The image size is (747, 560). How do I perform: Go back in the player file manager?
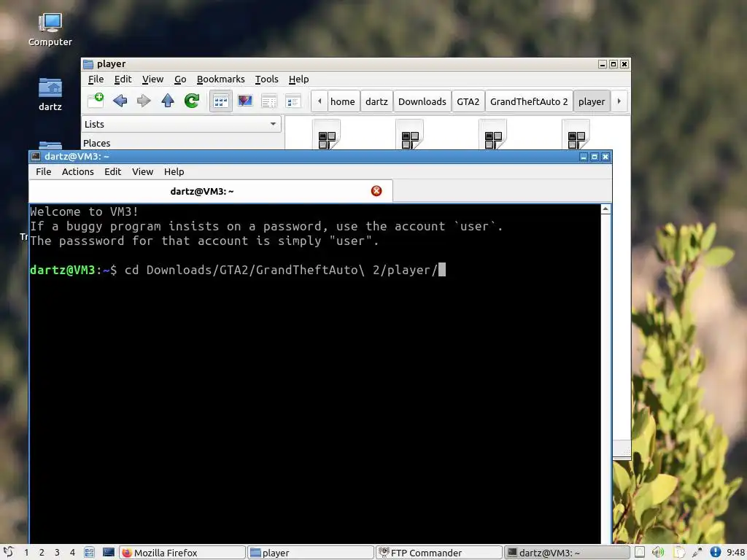(120, 101)
